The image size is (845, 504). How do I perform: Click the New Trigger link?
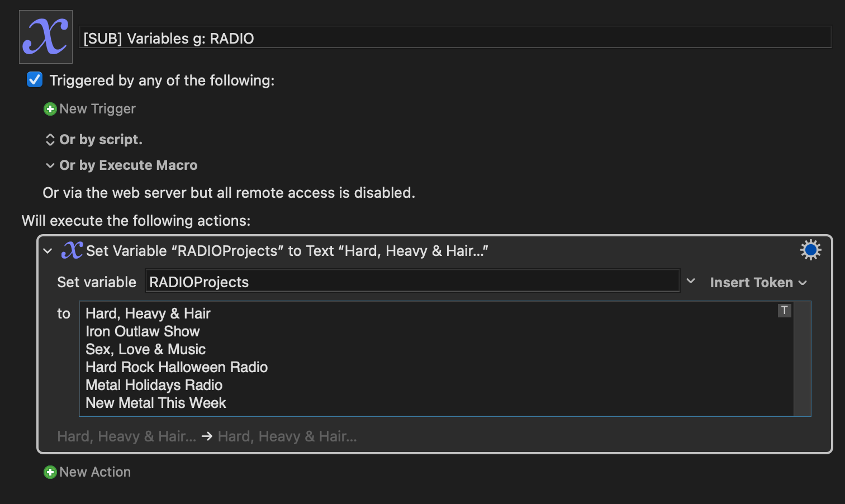pyautogui.click(x=97, y=109)
